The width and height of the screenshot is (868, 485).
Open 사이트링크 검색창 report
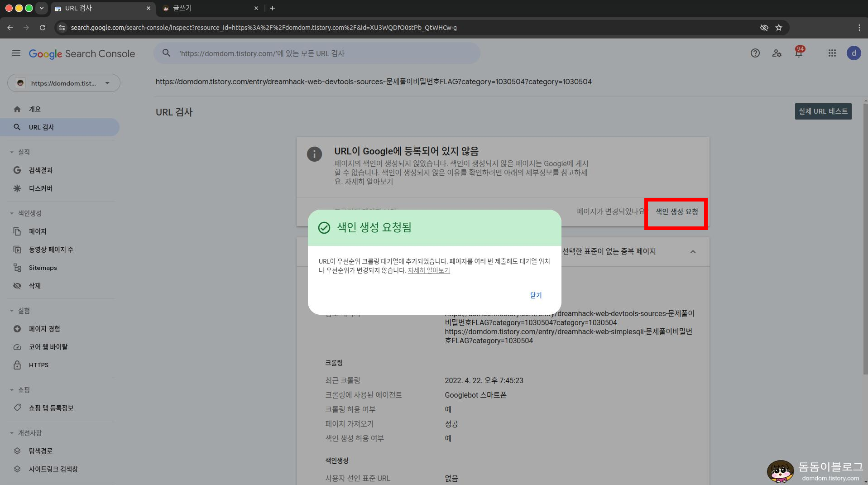click(x=60, y=469)
